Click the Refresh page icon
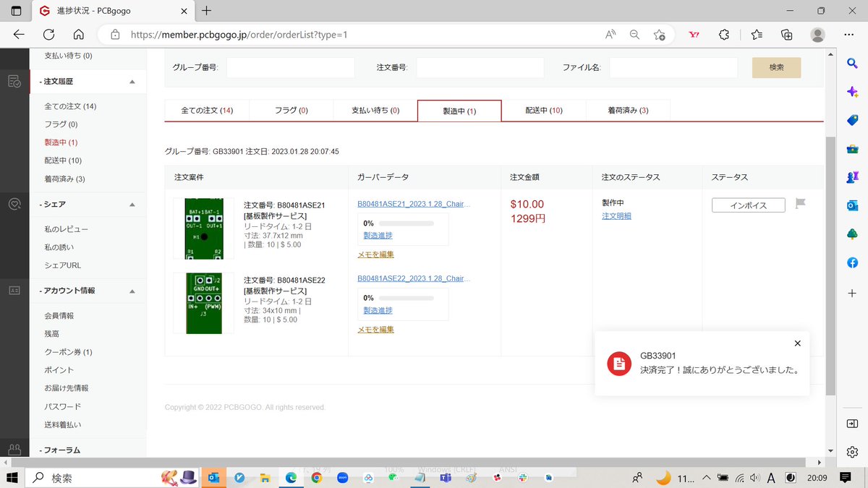Image resolution: width=868 pixels, height=488 pixels. (x=49, y=34)
